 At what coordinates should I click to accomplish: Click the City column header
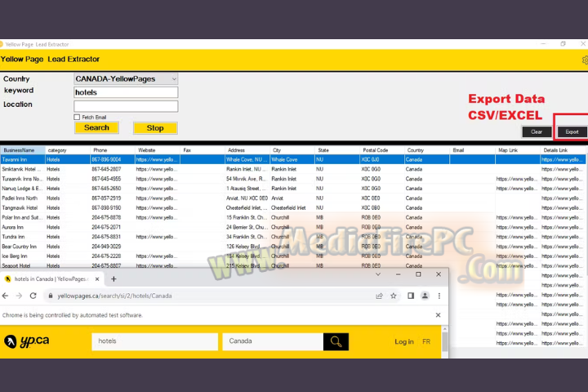292,150
